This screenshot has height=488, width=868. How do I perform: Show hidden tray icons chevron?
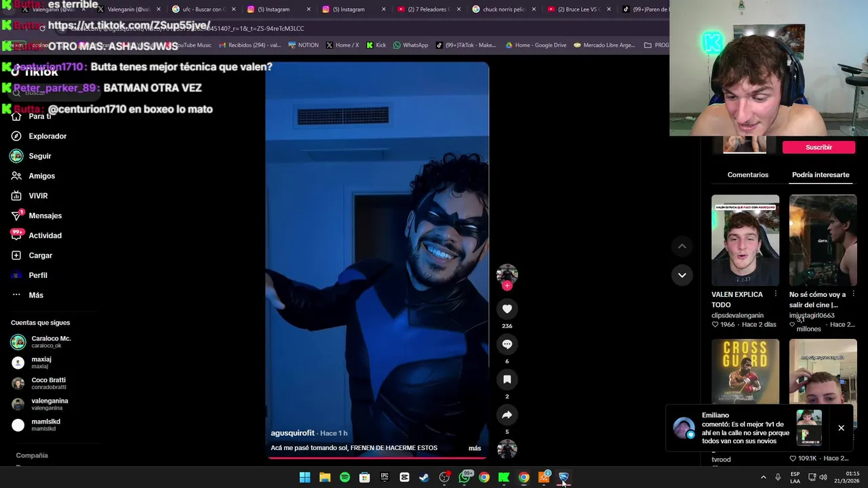pyautogui.click(x=763, y=477)
